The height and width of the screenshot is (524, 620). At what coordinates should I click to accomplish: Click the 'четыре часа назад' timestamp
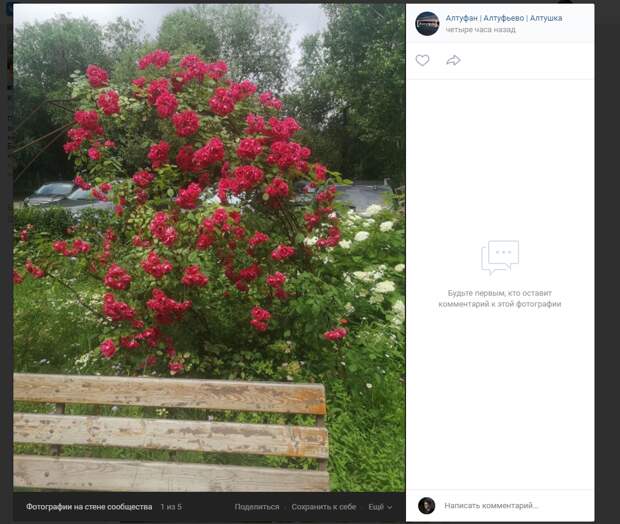point(480,30)
